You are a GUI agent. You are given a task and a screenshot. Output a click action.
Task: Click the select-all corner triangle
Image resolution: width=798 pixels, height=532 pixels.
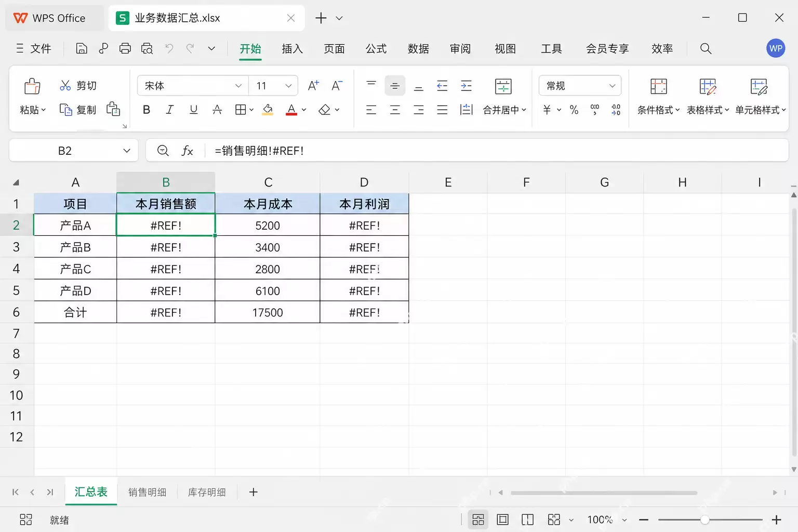[16, 182]
